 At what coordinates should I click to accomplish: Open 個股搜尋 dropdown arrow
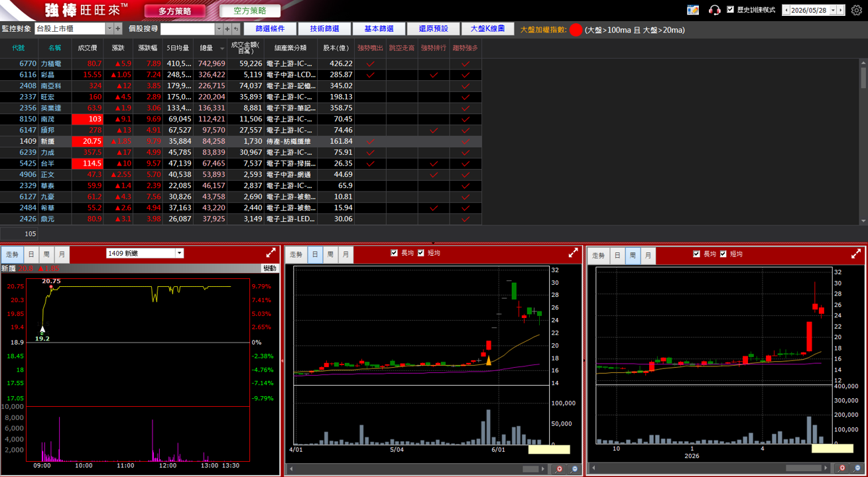click(x=219, y=28)
